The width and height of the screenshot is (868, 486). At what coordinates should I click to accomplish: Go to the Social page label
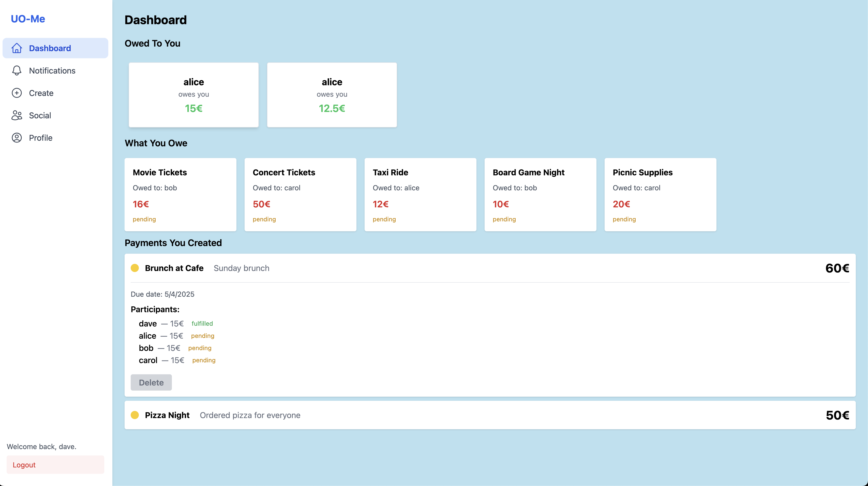click(40, 115)
